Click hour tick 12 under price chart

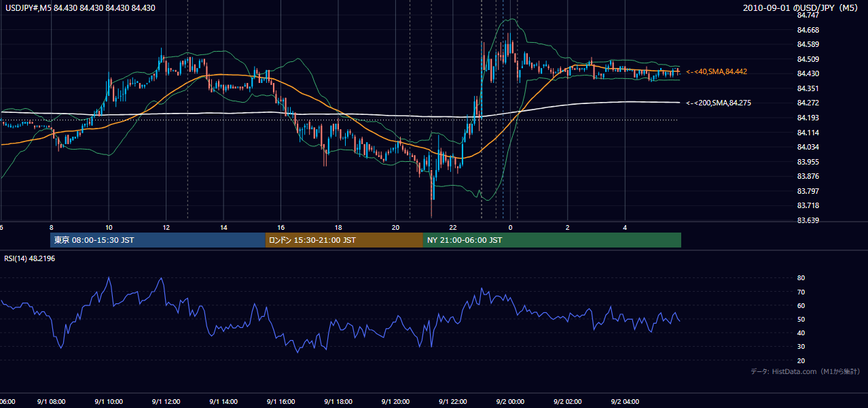click(166, 228)
